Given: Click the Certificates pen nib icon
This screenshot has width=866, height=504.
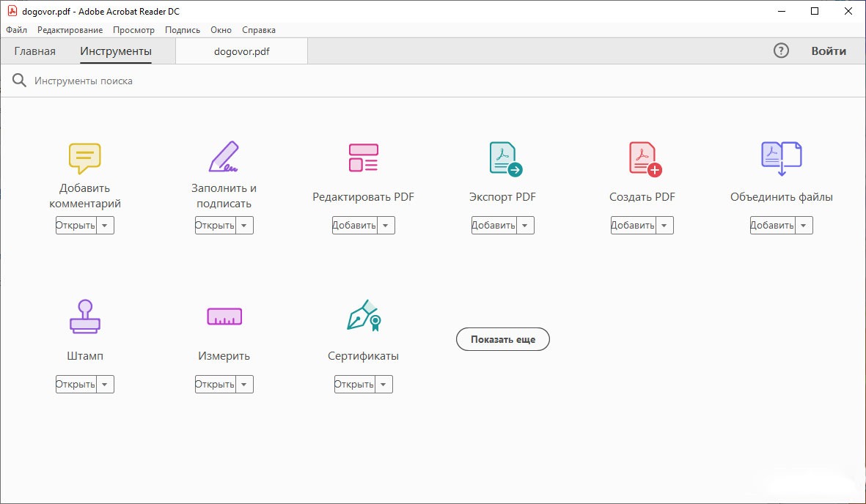Looking at the screenshot, I should click(364, 316).
